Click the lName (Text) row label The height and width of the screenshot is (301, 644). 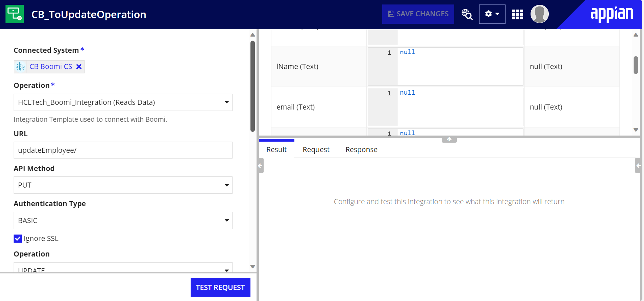click(x=297, y=67)
